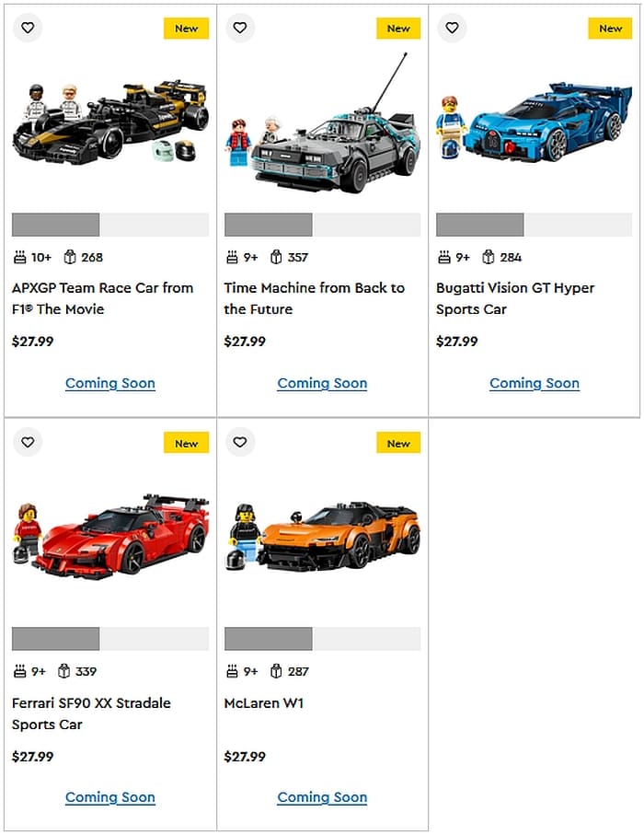The image size is (644, 835).
Task: Toggle wishlist heart for Time Machine set
Action: (x=240, y=28)
